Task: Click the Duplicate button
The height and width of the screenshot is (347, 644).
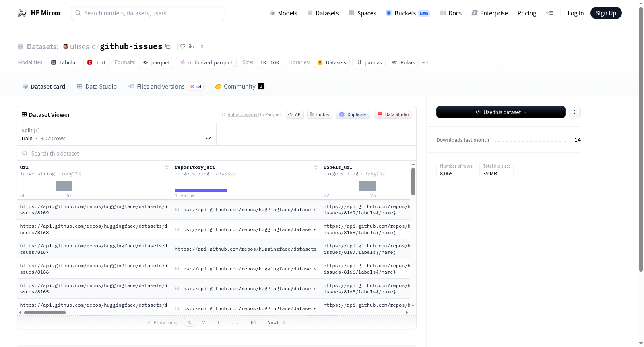Action: click(x=353, y=114)
